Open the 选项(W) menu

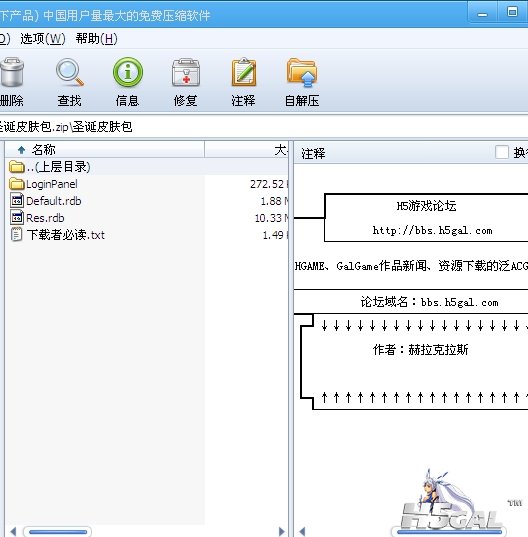pos(43,39)
